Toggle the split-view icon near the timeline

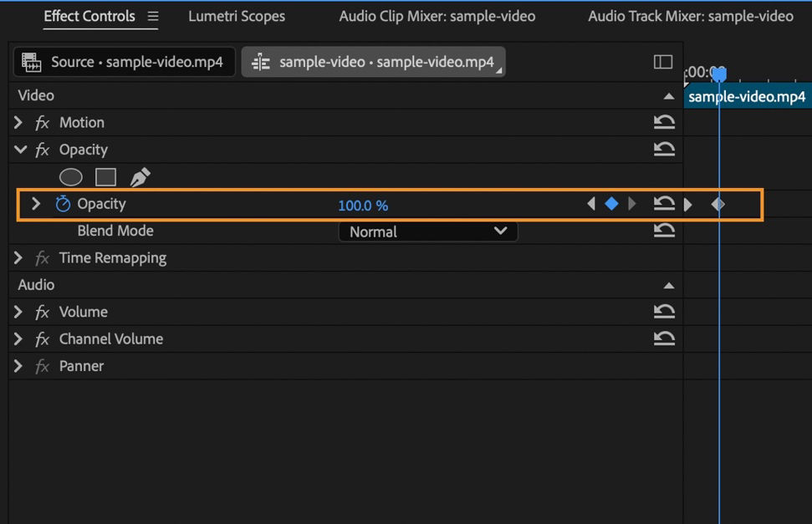pyautogui.click(x=662, y=61)
